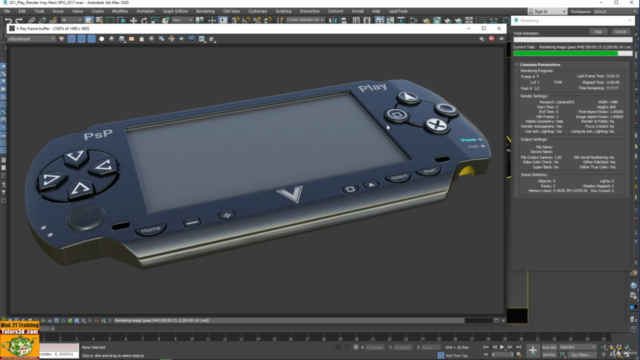Toggle the blue channel in frame buffer

click(x=91, y=39)
